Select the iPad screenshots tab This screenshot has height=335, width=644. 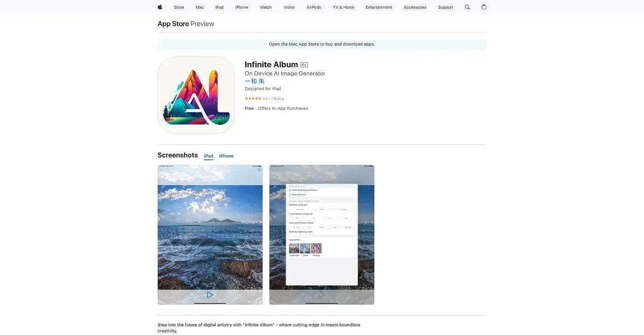tap(208, 156)
